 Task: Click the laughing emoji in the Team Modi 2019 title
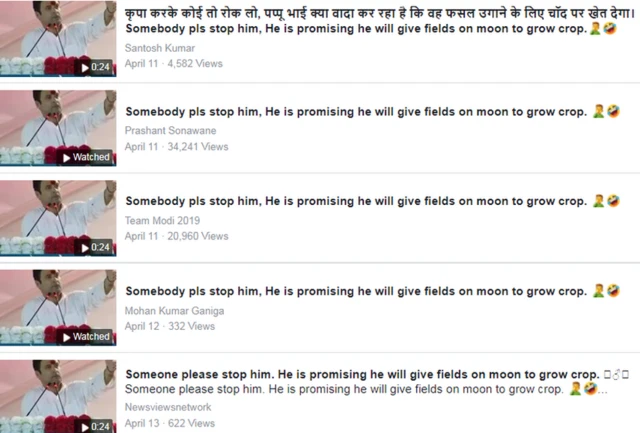click(613, 201)
